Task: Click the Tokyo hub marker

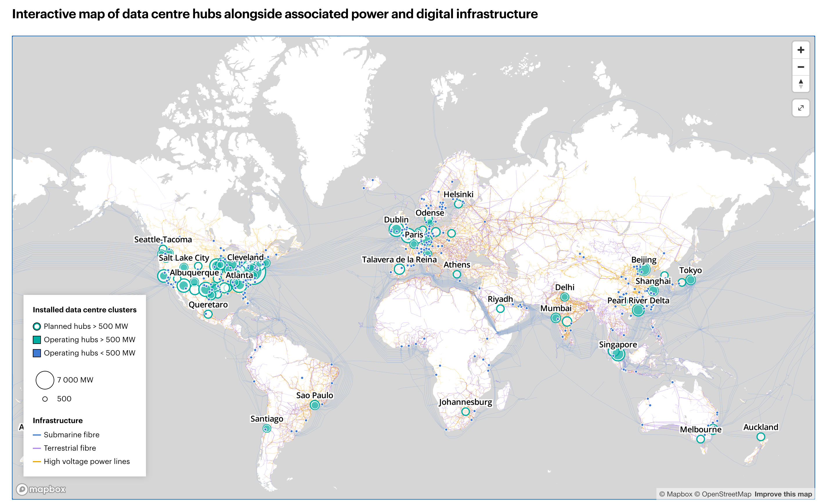Action: click(690, 280)
